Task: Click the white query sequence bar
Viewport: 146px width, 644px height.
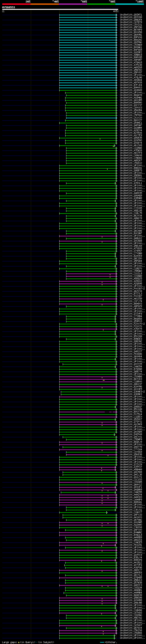Action: point(60,10)
